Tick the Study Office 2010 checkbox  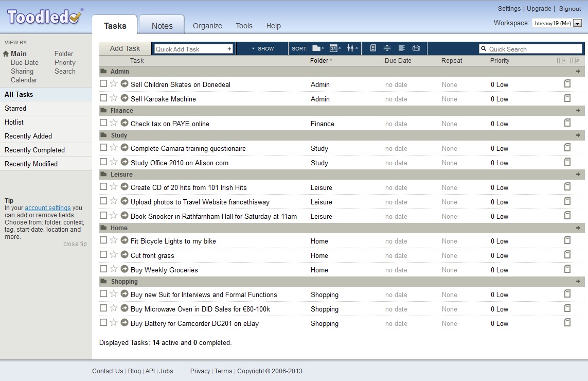pyautogui.click(x=103, y=162)
